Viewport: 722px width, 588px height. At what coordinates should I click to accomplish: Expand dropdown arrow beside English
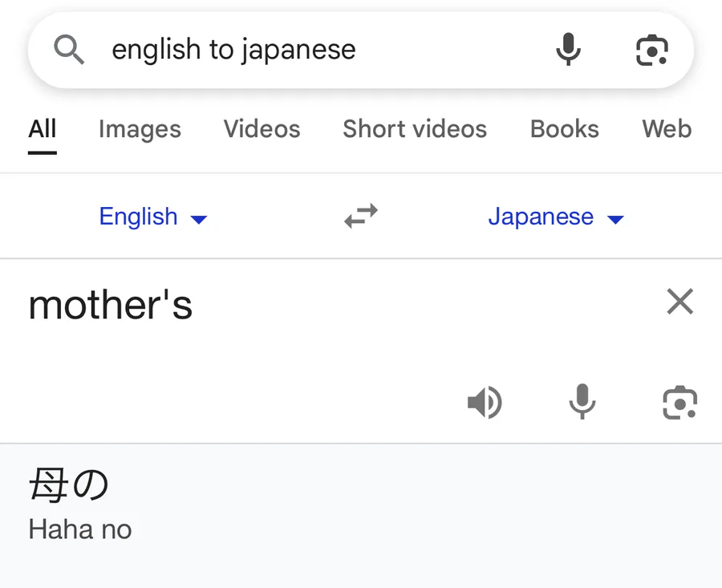point(199,220)
